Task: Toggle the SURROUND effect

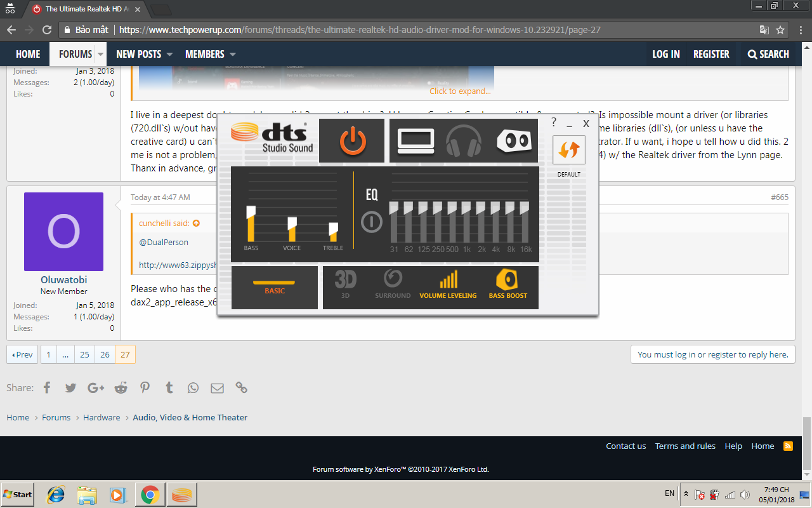Action: click(393, 284)
